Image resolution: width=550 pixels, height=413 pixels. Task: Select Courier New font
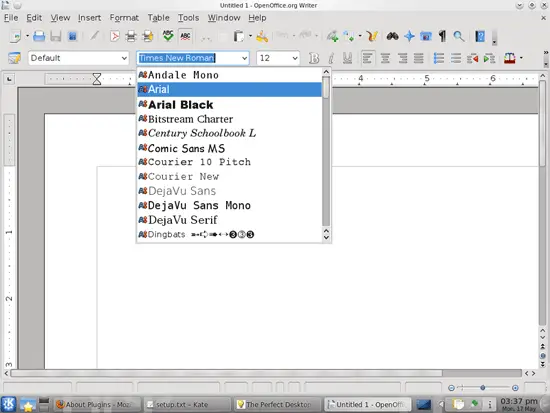pyautogui.click(x=229, y=176)
